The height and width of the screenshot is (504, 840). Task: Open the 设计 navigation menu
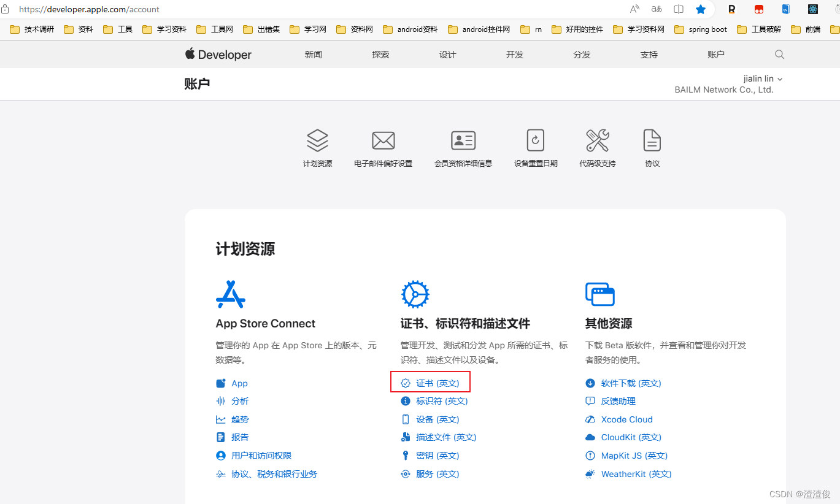coord(448,55)
